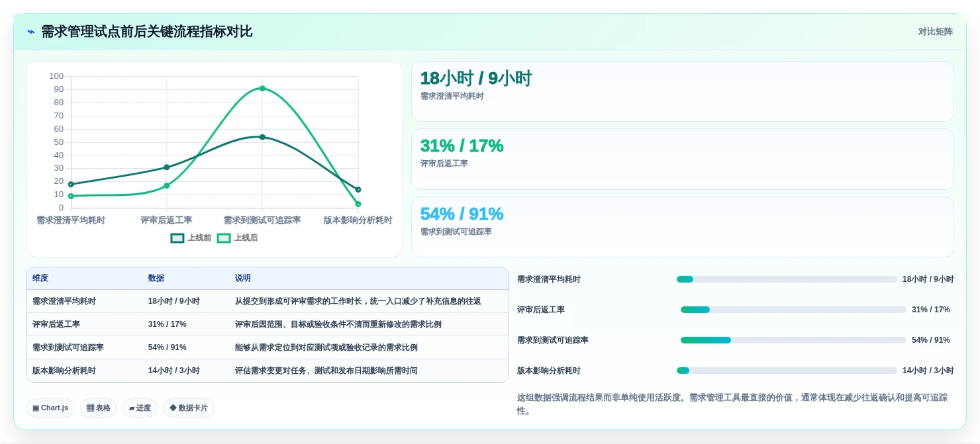Viewport: 980px width, 444px height.
Task: Click the Chart.js tag chip
Action: (50, 408)
